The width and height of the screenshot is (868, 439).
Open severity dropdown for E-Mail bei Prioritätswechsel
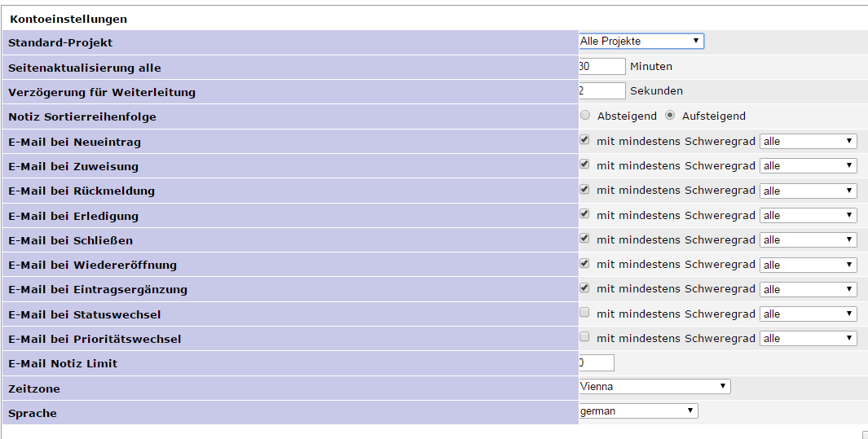click(809, 338)
